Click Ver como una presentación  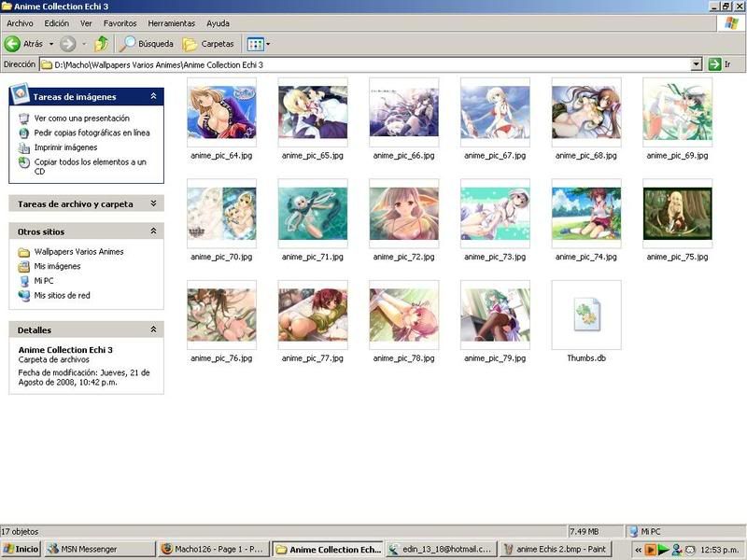[x=82, y=119]
